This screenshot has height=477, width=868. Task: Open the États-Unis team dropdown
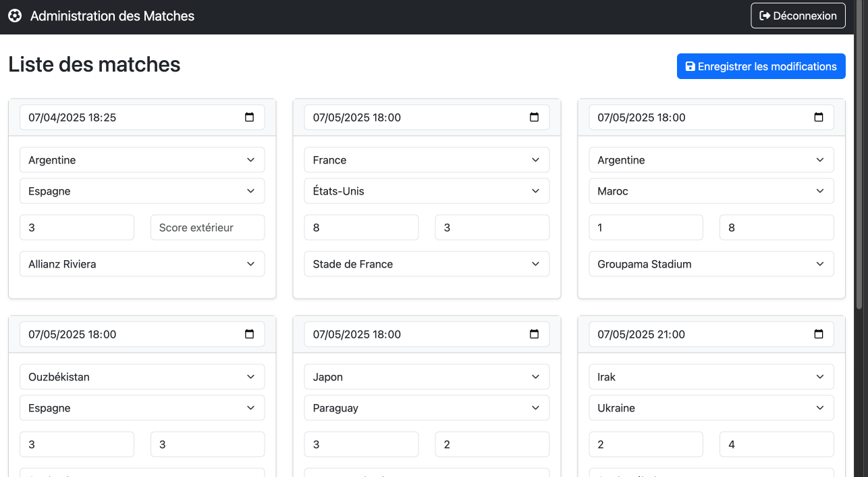(x=427, y=191)
